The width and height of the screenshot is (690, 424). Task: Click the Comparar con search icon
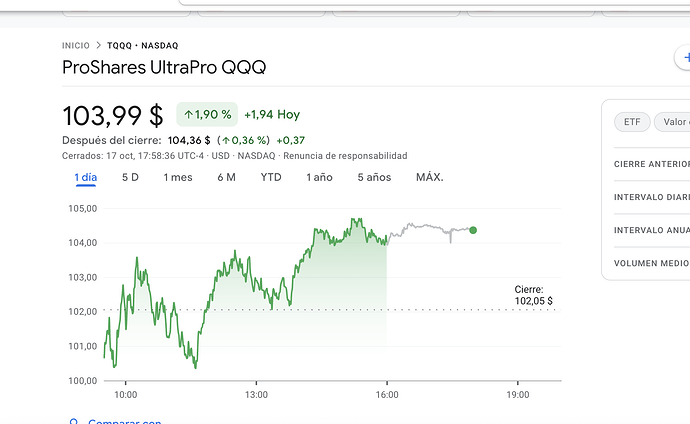(x=73, y=422)
